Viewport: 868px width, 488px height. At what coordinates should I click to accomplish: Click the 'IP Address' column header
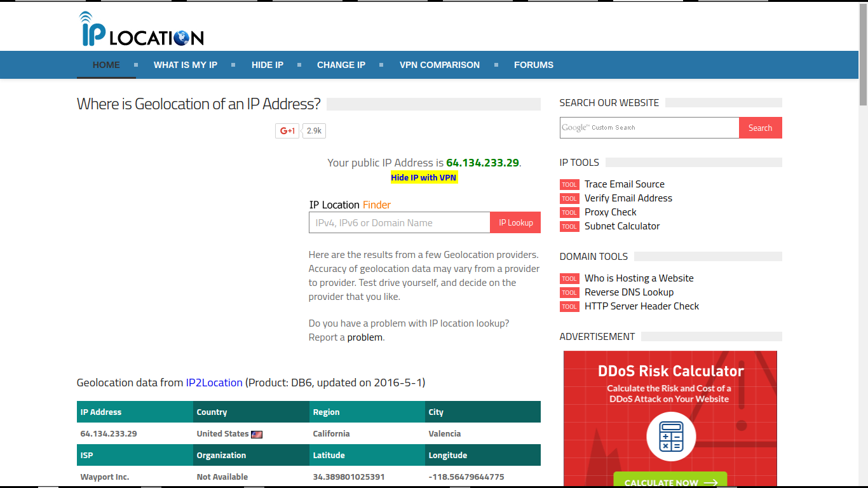tap(135, 412)
